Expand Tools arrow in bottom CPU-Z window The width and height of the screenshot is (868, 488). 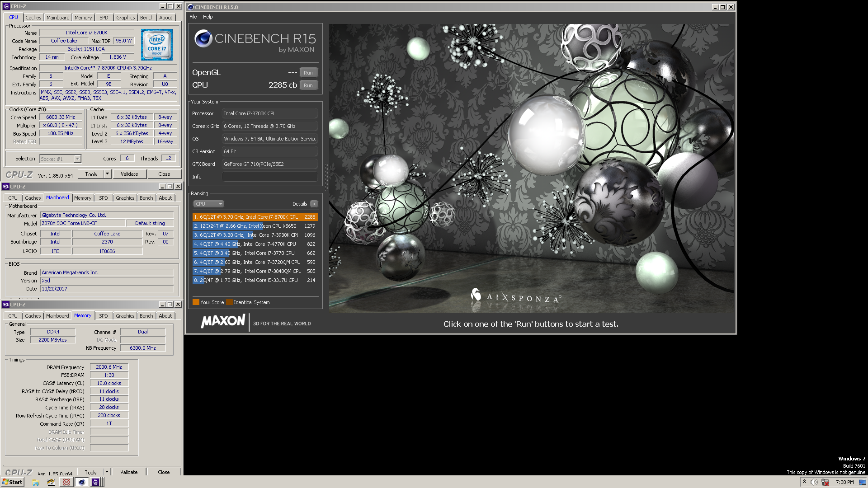(x=107, y=472)
